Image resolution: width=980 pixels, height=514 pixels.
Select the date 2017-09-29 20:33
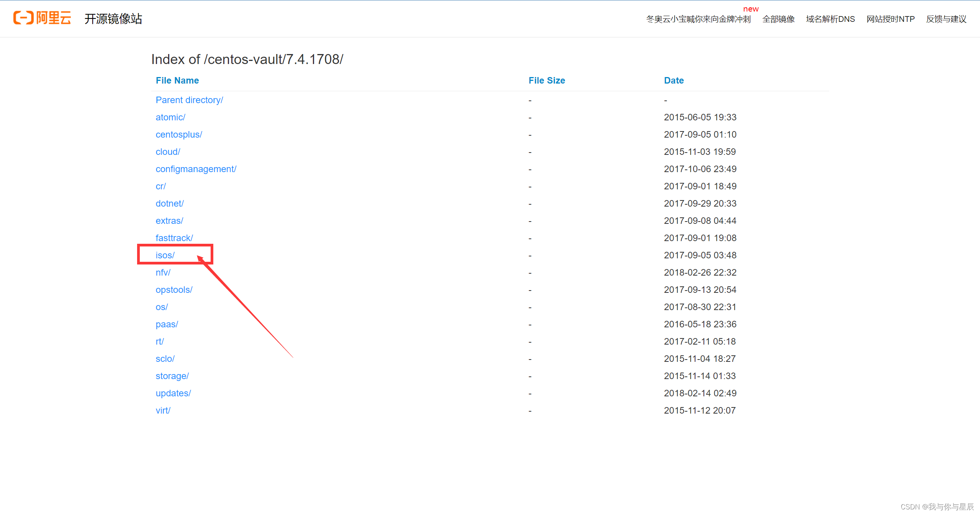tap(700, 204)
